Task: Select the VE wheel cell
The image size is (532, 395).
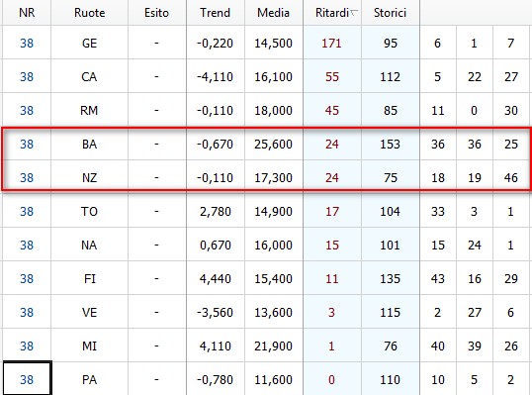Action: (x=90, y=312)
